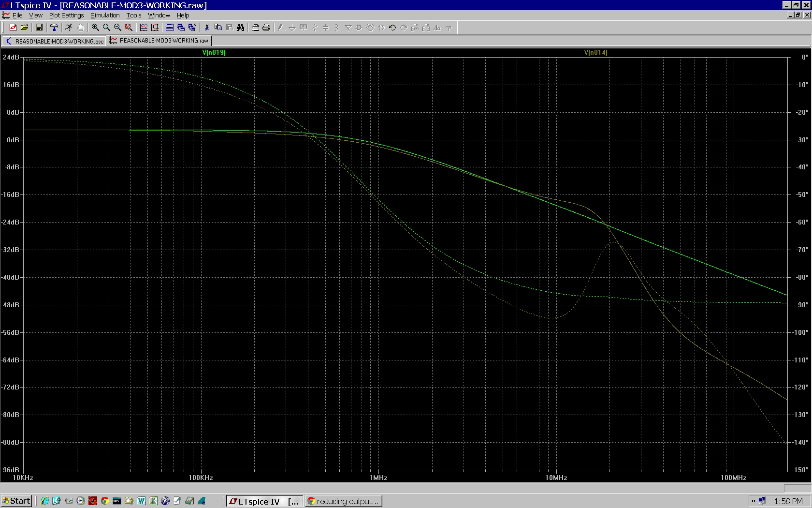Click the Cascade Windows icon
Screen dimensions: 812x508
181,28
